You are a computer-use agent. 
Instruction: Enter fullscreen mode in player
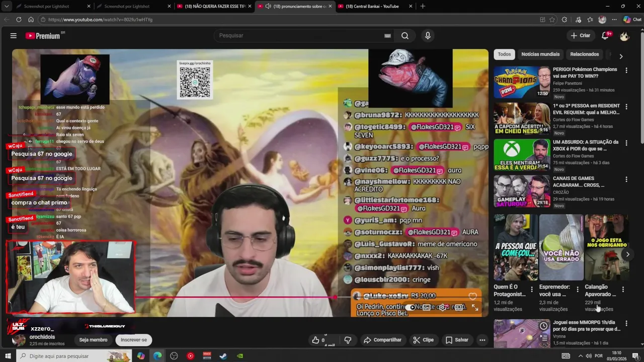475,307
